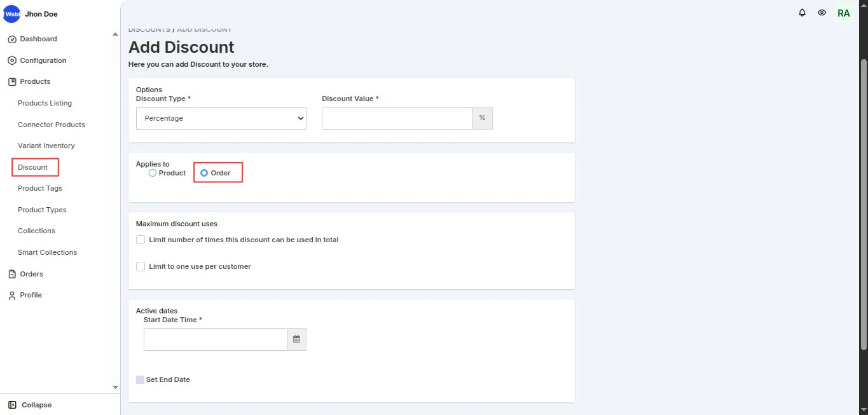Check Limit to one use per customer
Viewport: 868px width, 415px height.
(x=141, y=266)
